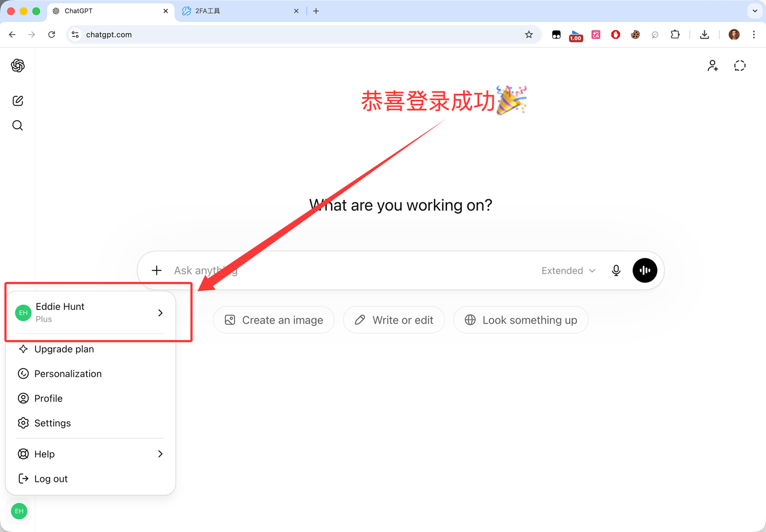Click the Write or edit suggestion

(x=394, y=320)
